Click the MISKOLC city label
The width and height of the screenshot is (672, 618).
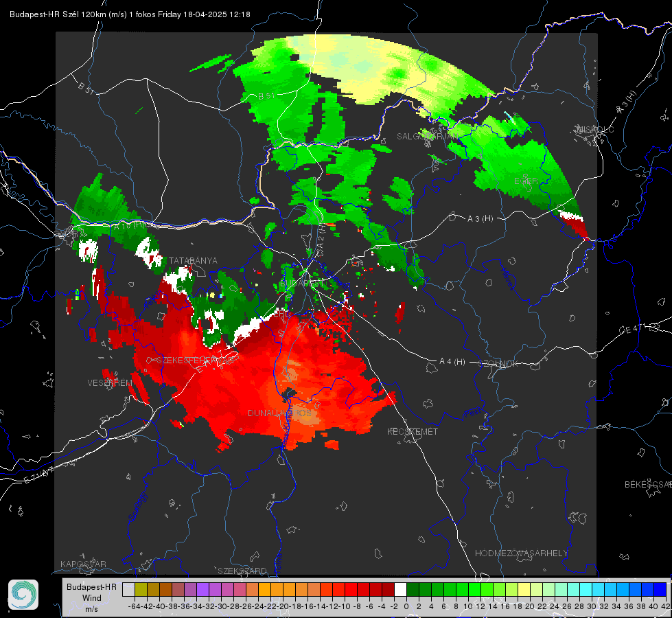pos(595,130)
